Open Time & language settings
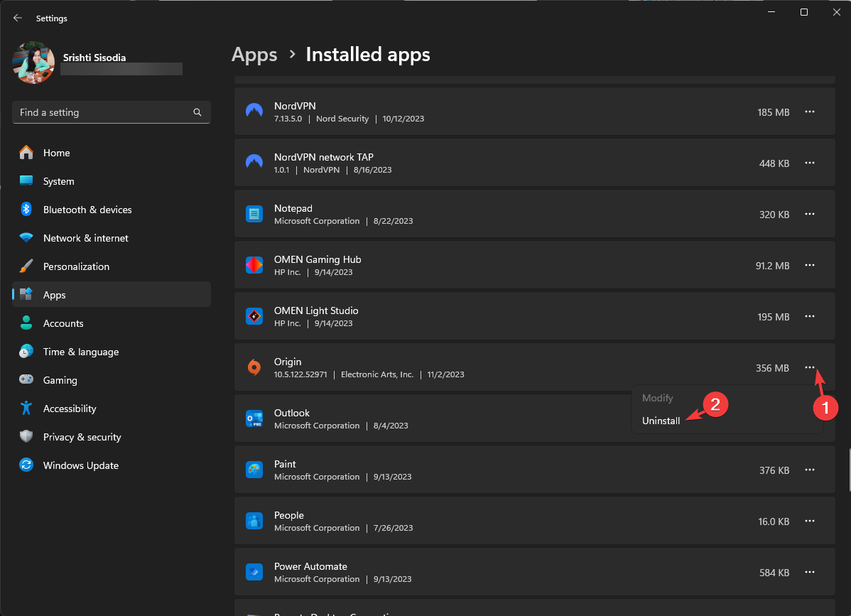This screenshot has height=616, width=851. coord(112,352)
